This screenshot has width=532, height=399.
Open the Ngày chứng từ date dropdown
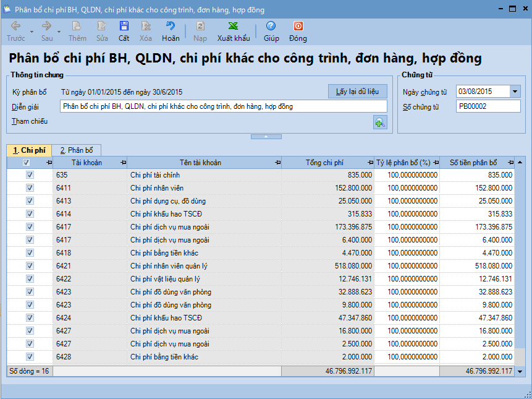(x=515, y=92)
